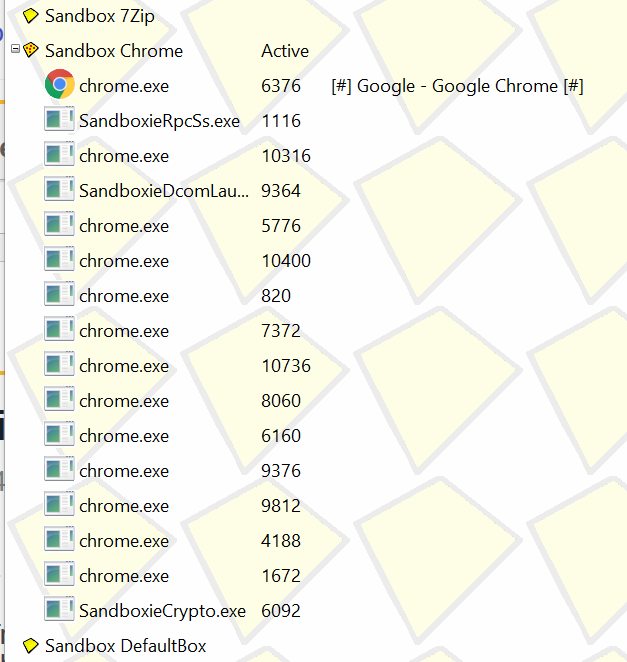
Task: Click PID value 8060
Action: point(281,401)
